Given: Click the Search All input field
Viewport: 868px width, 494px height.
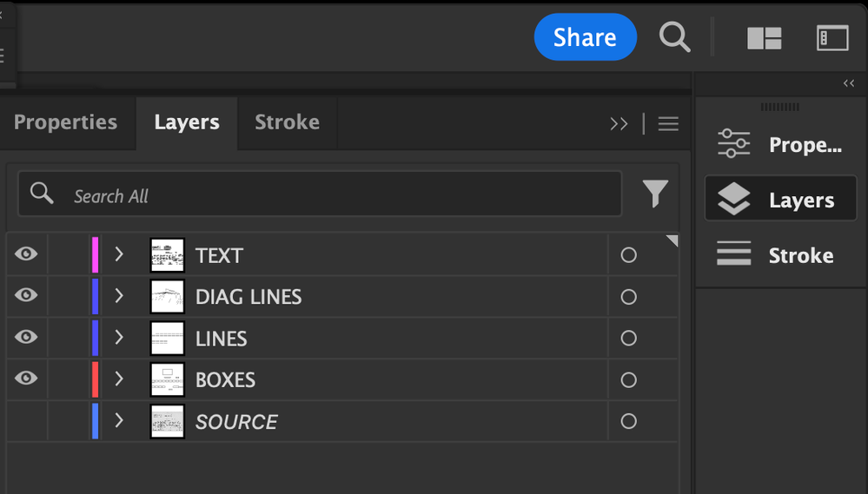Looking at the screenshot, I should pos(339,196).
